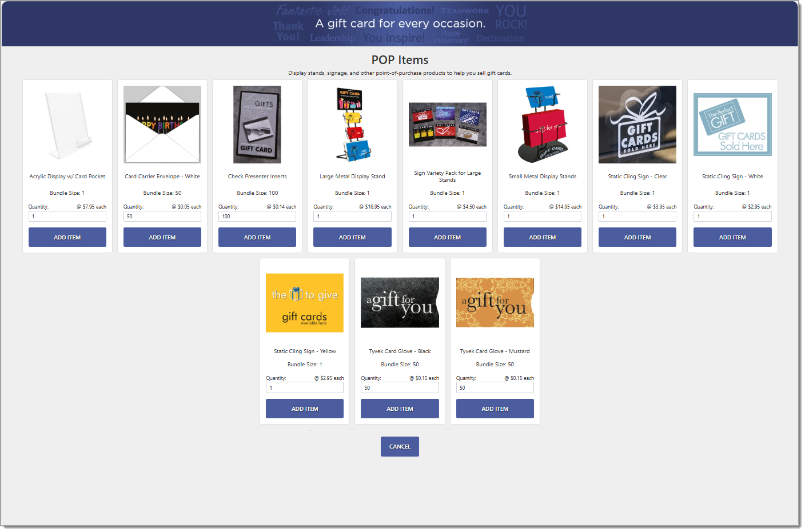Click quantity box for Check Presenter Inserts
This screenshot has height=532, width=805.
(257, 217)
